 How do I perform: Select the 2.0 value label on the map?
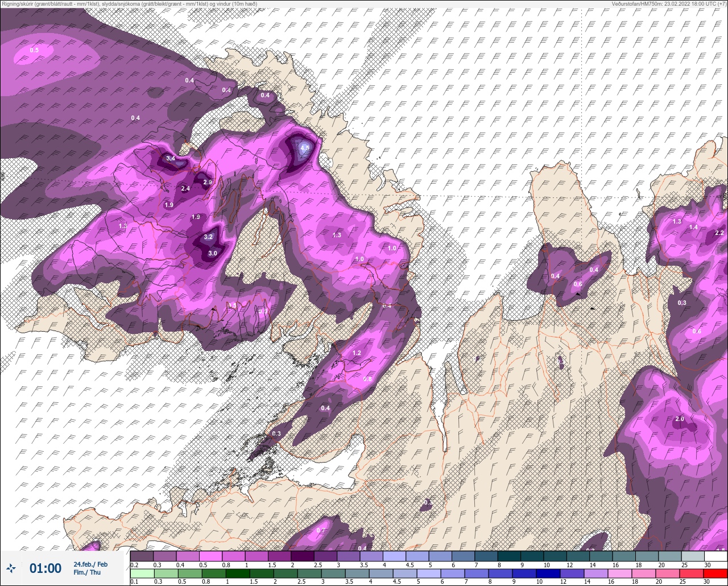click(680, 419)
